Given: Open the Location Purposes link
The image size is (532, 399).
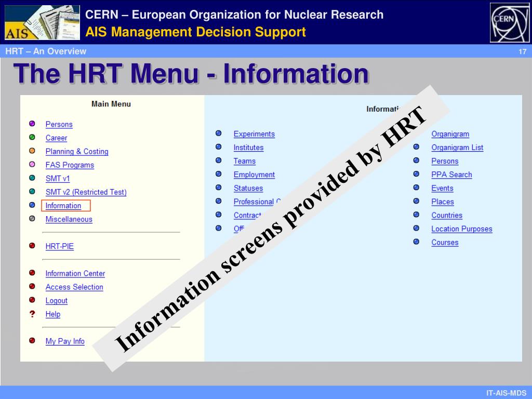Looking at the screenshot, I should tap(462, 229).
